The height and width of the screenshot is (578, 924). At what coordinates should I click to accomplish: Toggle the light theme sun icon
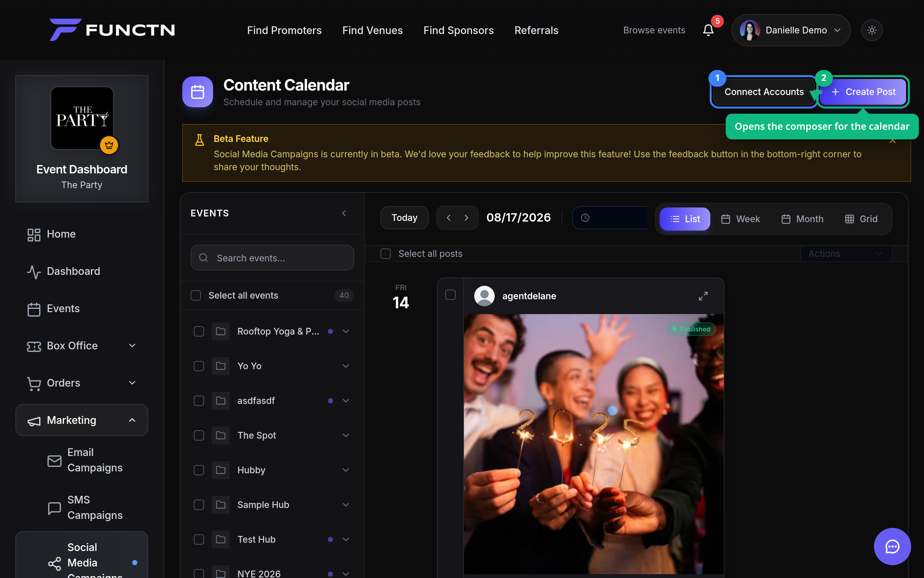[x=872, y=30]
